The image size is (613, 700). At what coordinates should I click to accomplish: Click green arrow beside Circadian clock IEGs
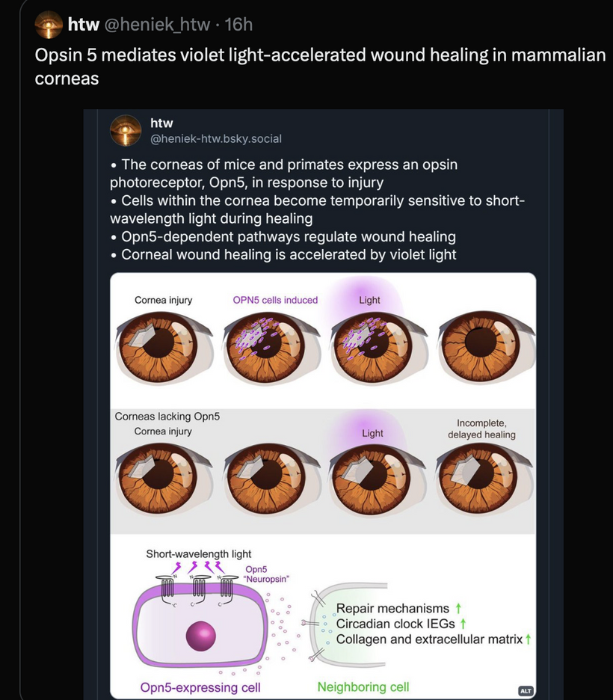(463, 623)
